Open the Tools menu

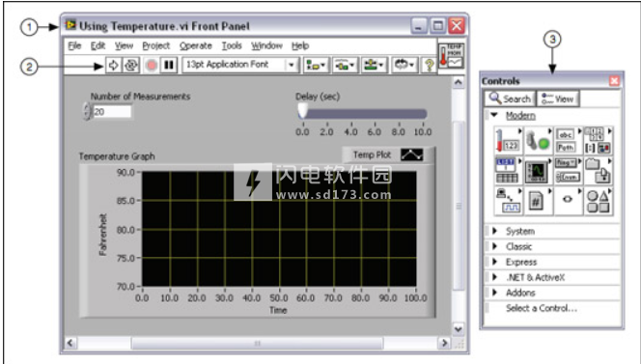(232, 45)
